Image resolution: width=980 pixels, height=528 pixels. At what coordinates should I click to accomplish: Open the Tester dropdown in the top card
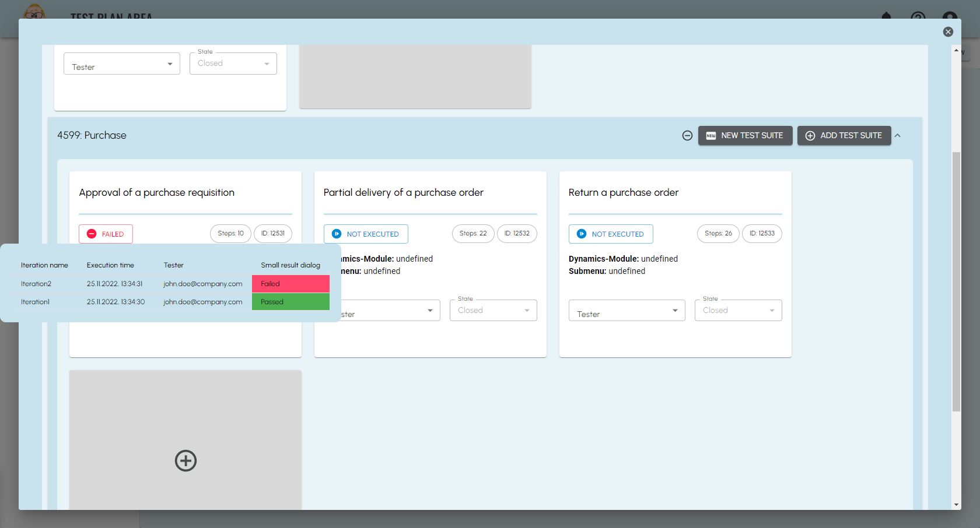click(121, 64)
